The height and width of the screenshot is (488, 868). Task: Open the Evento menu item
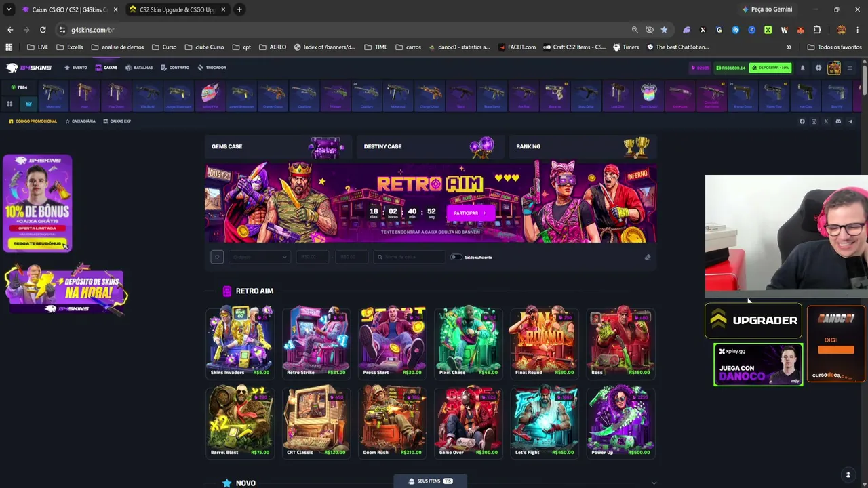click(76, 68)
